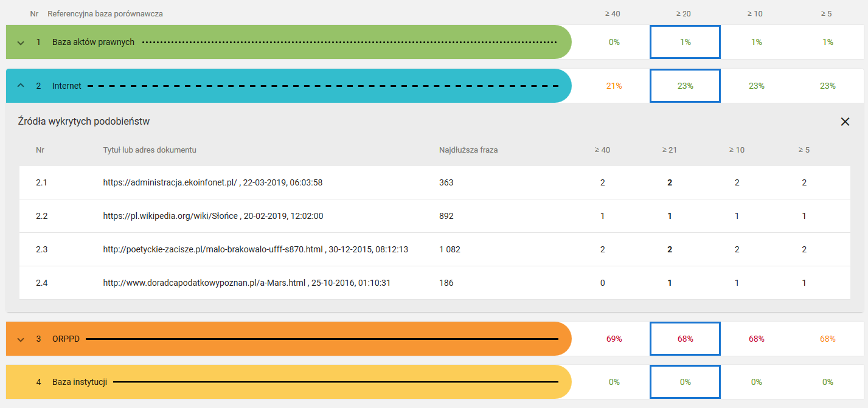The height and width of the screenshot is (408, 868).
Task: Click the red 69% value for ORPPD
Action: coord(614,339)
